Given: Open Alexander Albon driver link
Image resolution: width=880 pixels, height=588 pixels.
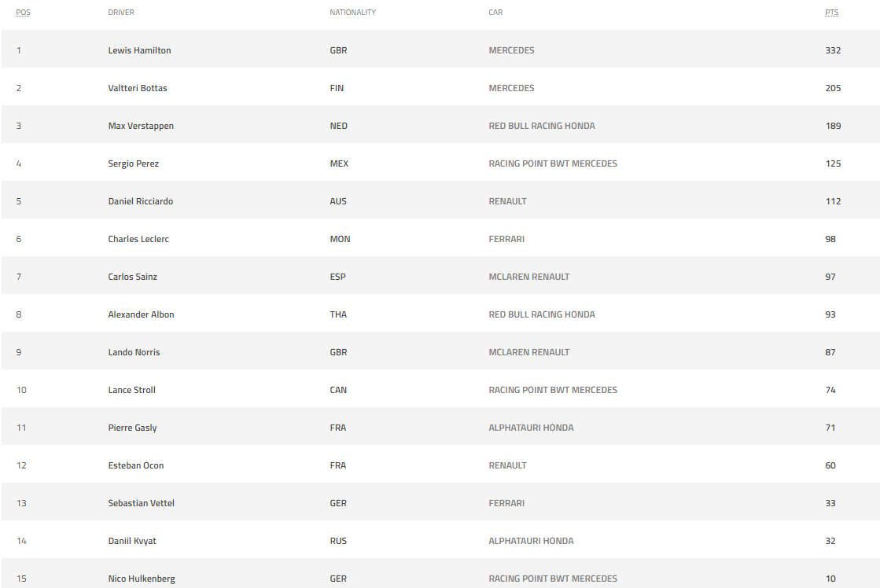Looking at the screenshot, I should pyautogui.click(x=141, y=314).
